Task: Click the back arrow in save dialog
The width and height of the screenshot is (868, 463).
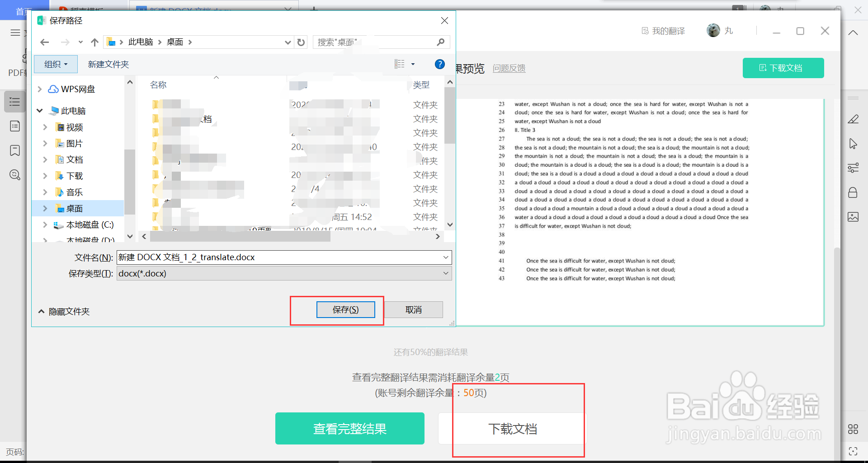Action: [x=44, y=42]
